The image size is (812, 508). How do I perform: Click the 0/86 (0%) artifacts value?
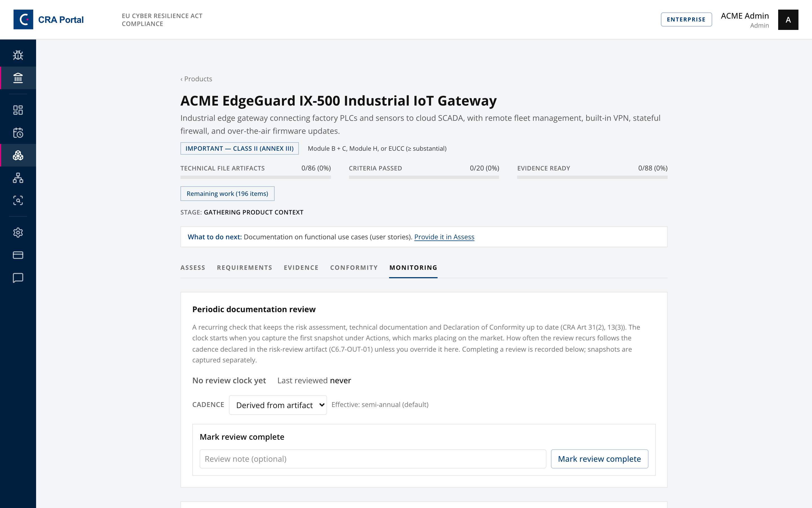316,168
